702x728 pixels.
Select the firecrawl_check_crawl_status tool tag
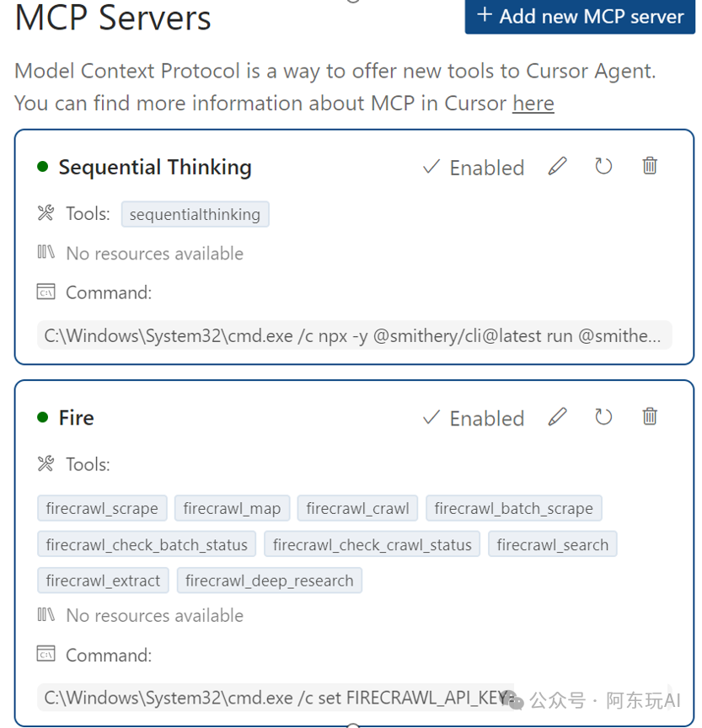[x=372, y=544]
